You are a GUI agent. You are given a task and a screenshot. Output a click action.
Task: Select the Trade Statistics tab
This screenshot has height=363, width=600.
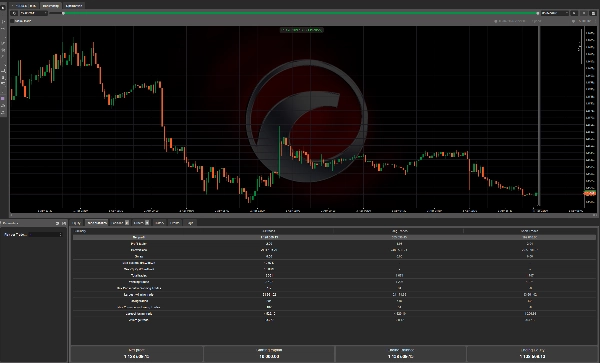pyautogui.click(x=96, y=223)
